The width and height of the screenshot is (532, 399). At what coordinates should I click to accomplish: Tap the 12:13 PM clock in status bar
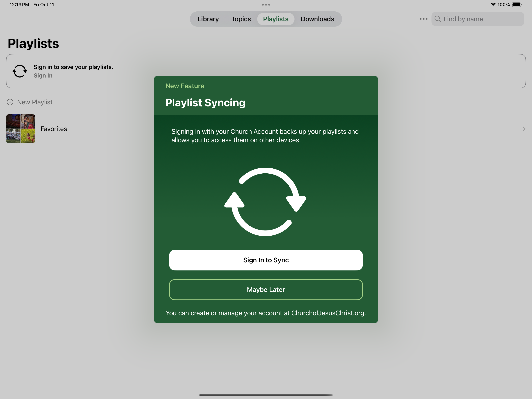pos(19,5)
